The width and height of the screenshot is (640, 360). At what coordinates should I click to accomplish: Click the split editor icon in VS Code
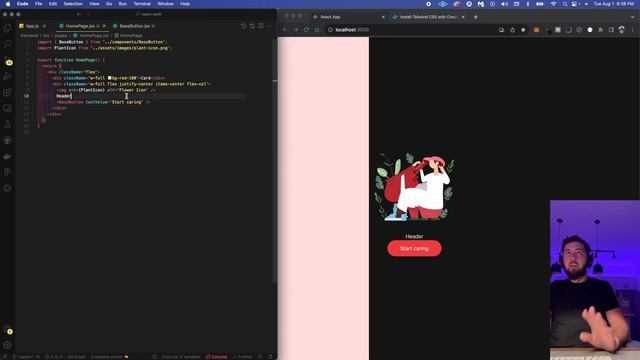[261, 26]
